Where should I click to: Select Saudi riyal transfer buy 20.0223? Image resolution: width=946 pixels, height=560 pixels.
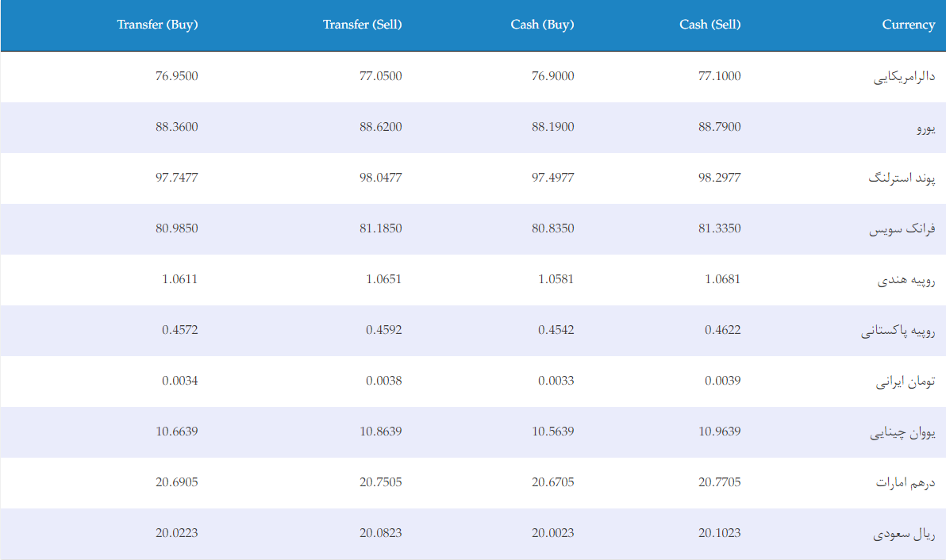pyautogui.click(x=177, y=533)
